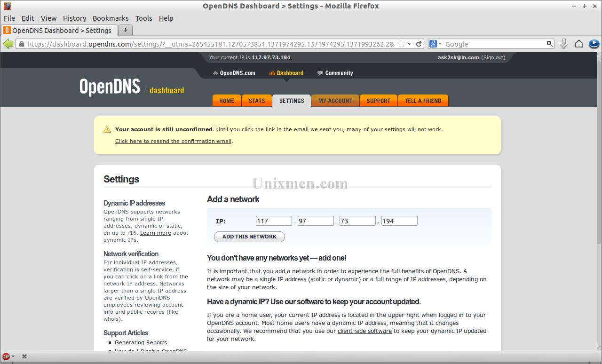This screenshot has width=602, height=364.
Task: Click the ask2sk@in.com account link
Action: coord(458,57)
